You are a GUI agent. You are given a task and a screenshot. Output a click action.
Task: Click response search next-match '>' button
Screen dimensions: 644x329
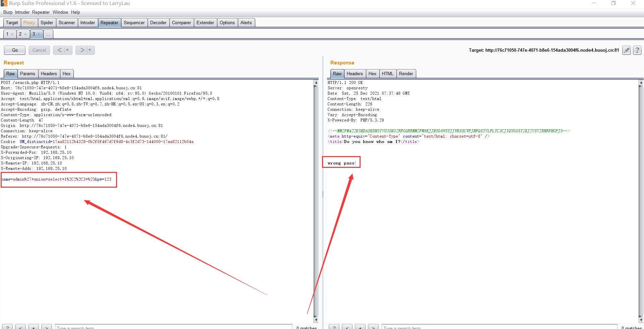373,327
